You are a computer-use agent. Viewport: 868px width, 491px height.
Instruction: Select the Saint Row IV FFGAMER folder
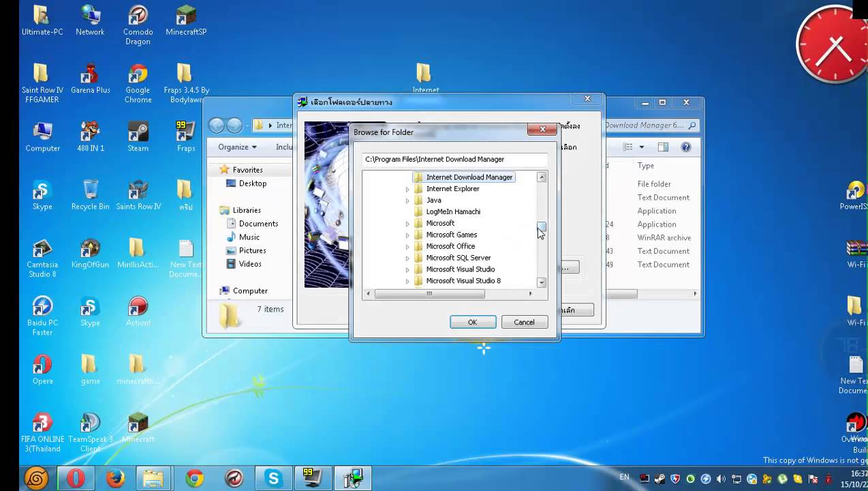[42, 84]
